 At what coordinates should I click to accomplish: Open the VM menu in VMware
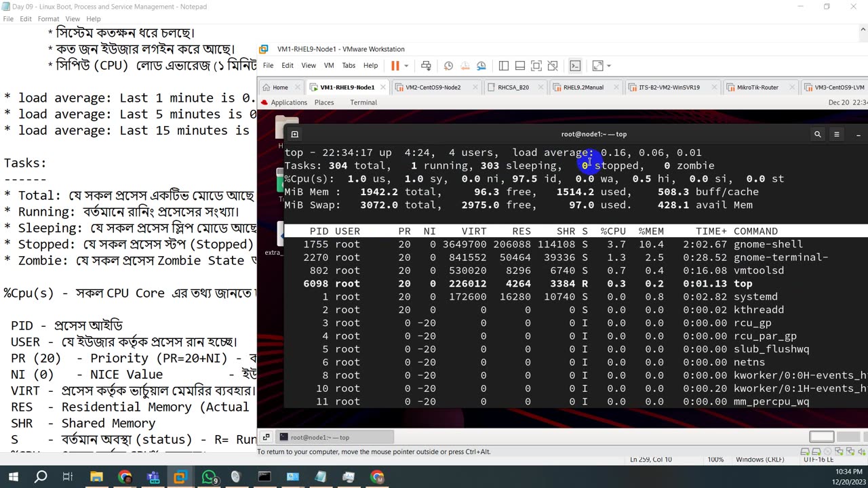[x=329, y=66]
